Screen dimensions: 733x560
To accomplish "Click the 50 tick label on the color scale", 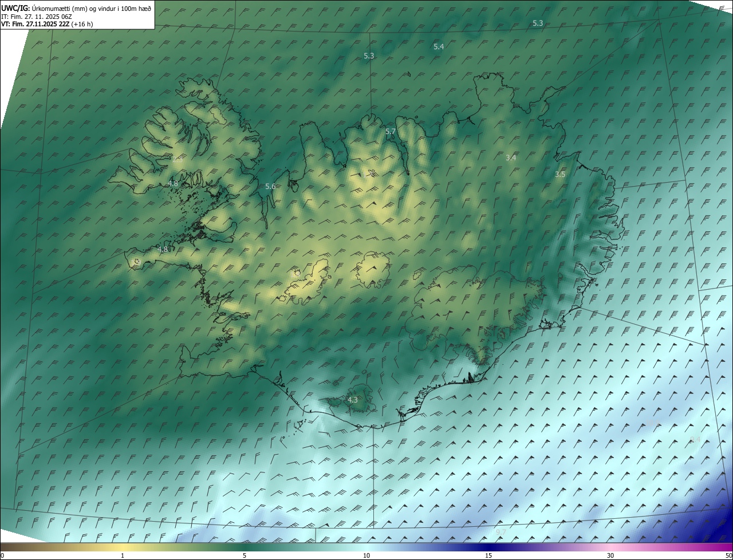I will pos(728,555).
